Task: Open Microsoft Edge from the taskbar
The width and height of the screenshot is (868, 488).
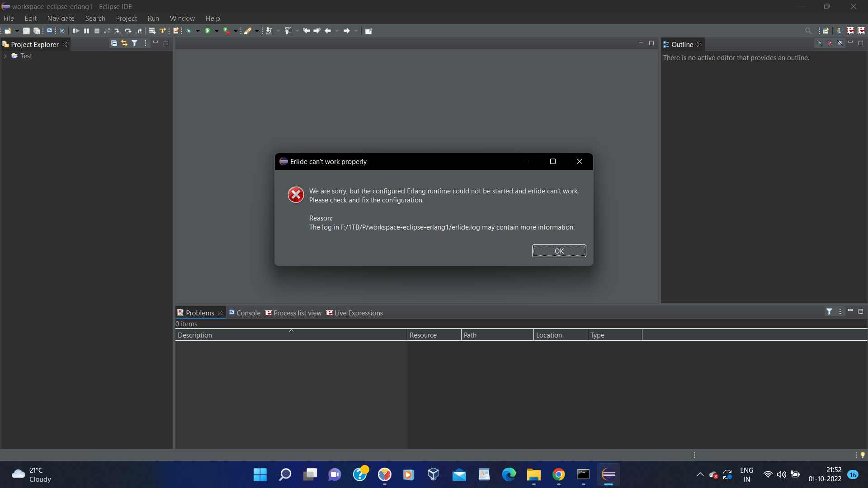Action: 509,474
